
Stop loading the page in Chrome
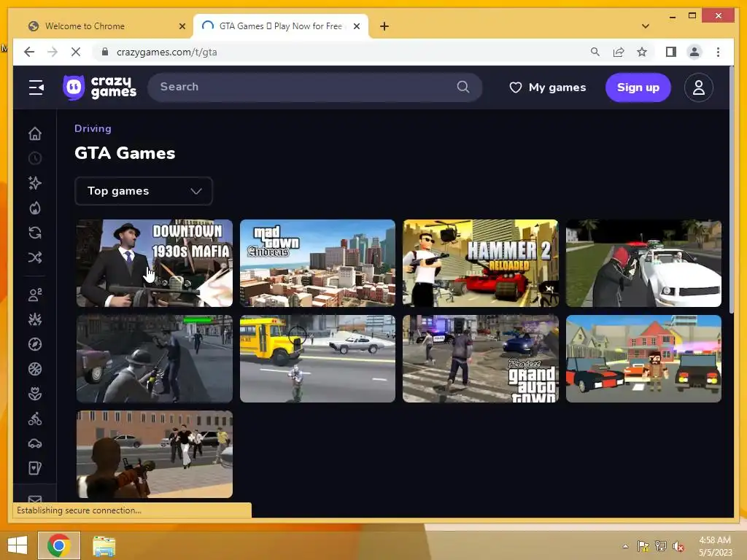coord(76,52)
